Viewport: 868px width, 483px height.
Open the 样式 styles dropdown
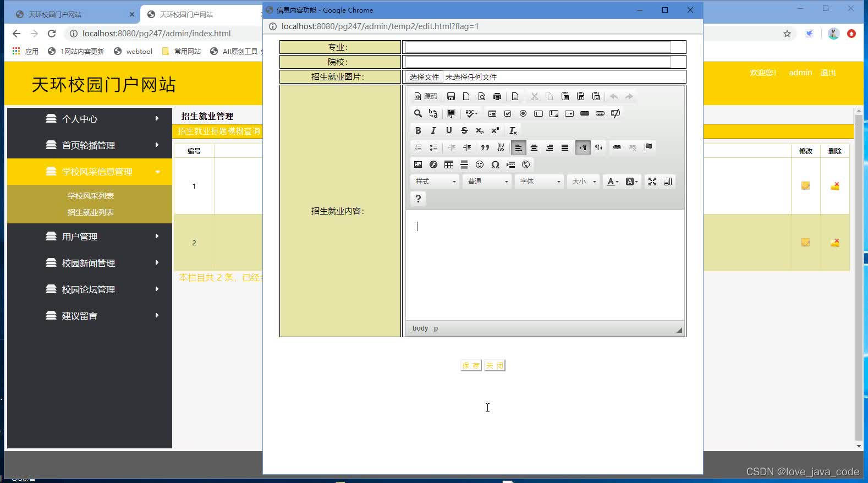pos(435,182)
